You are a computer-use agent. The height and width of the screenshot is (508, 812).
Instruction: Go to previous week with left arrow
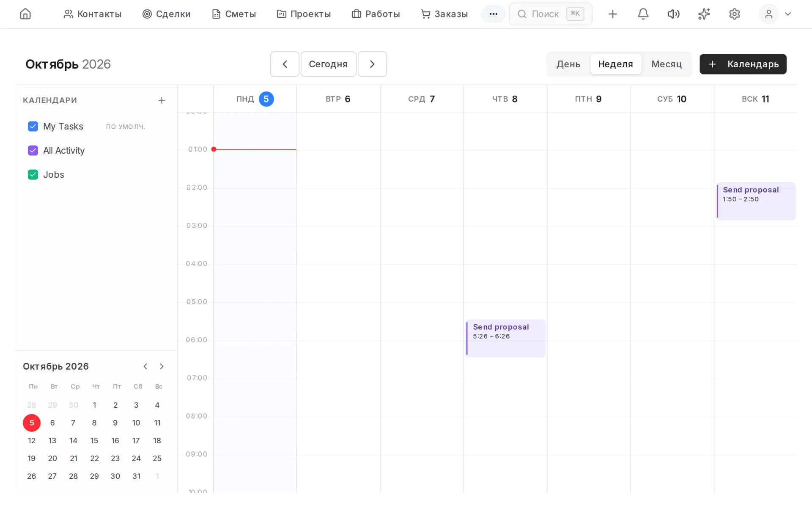point(285,64)
